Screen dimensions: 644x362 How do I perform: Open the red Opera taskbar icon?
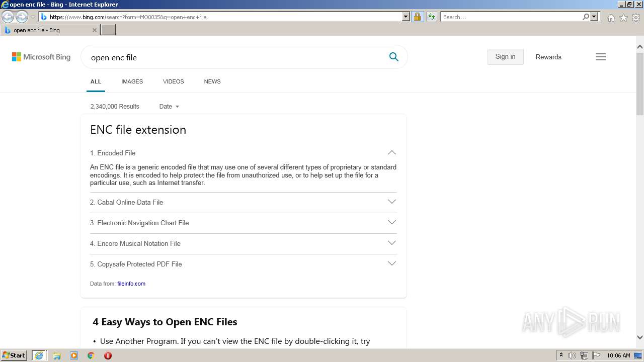click(108, 355)
